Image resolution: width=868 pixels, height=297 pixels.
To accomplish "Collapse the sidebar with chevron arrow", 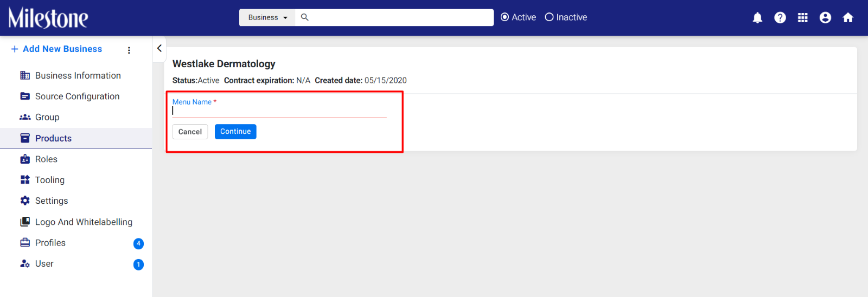I will click(x=159, y=48).
